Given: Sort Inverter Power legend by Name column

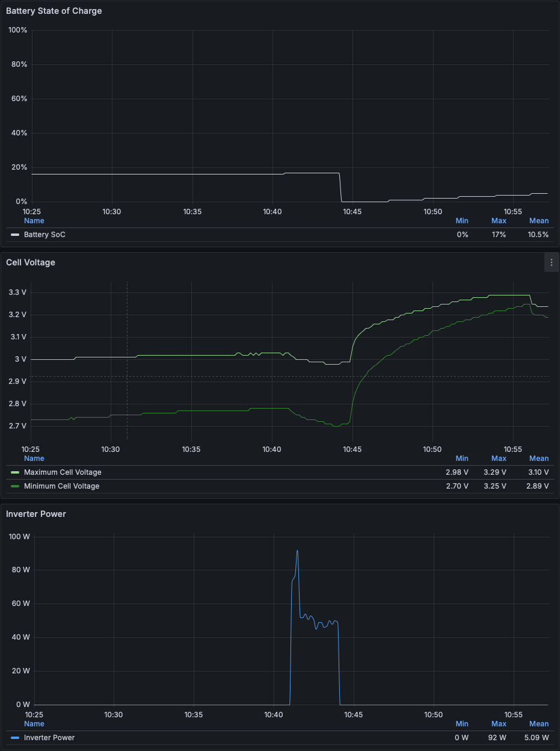Looking at the screenshot, I should (x=34, y=724).
